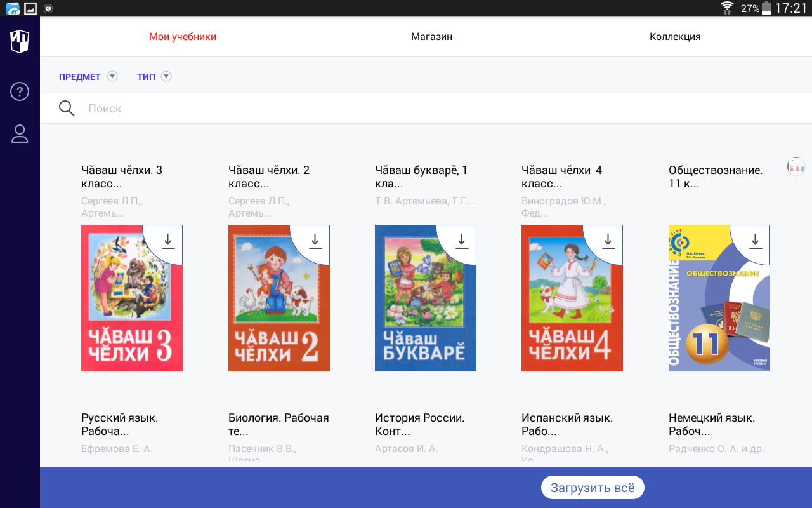
Task: Click author Виноградов Ю.М., Фед...
Action: click(564, 207)
